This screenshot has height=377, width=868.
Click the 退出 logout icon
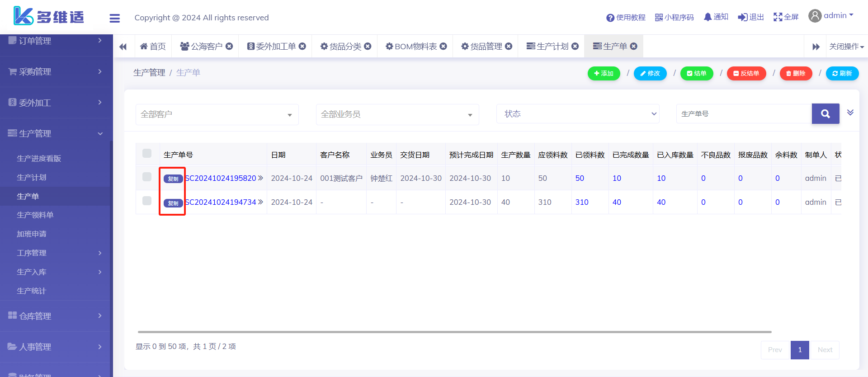point(742,17)
